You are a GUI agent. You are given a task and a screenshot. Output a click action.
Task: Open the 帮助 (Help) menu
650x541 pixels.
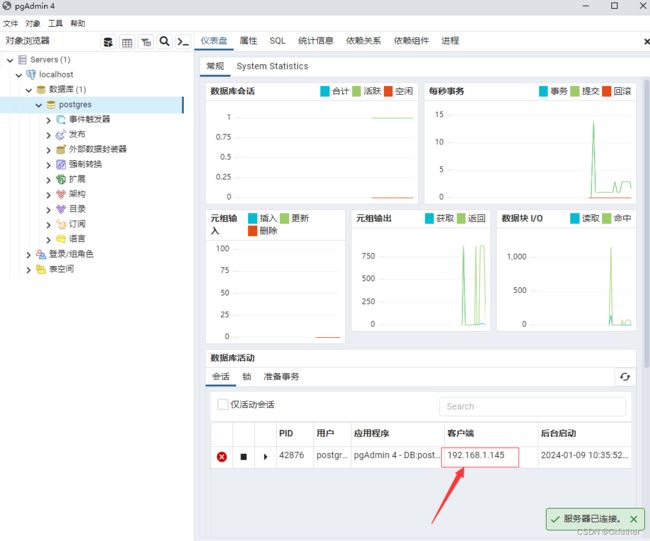coord(78,23)
